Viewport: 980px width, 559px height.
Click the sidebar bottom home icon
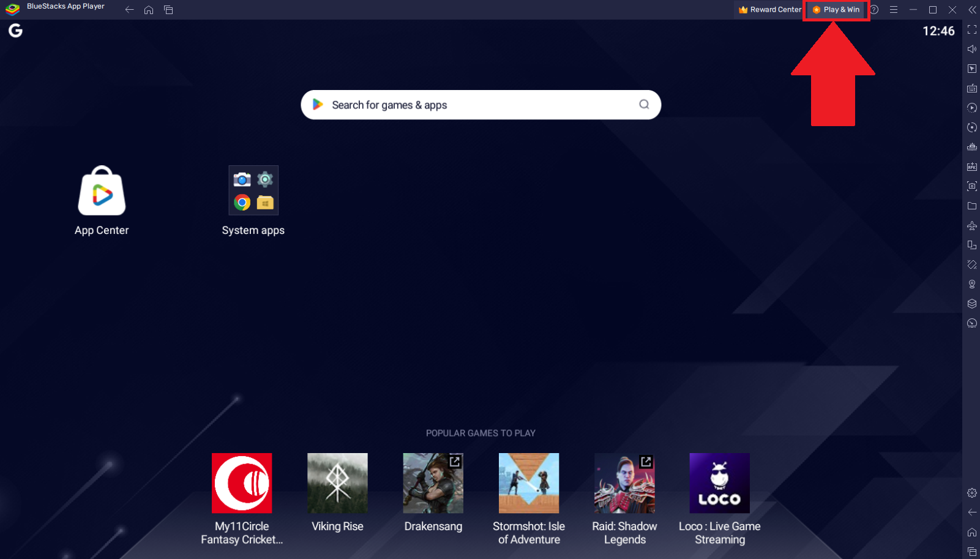[972, 532]
